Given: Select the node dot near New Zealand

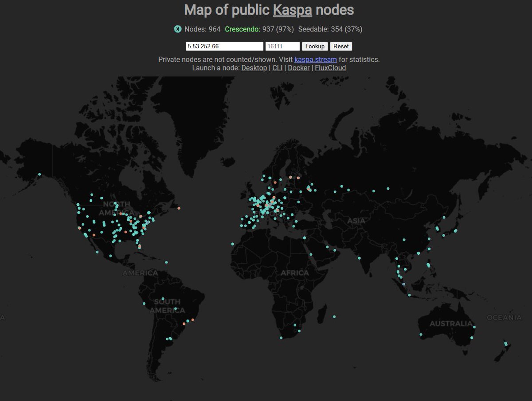Looking at the screenshot, I should (x=506, y=344).
